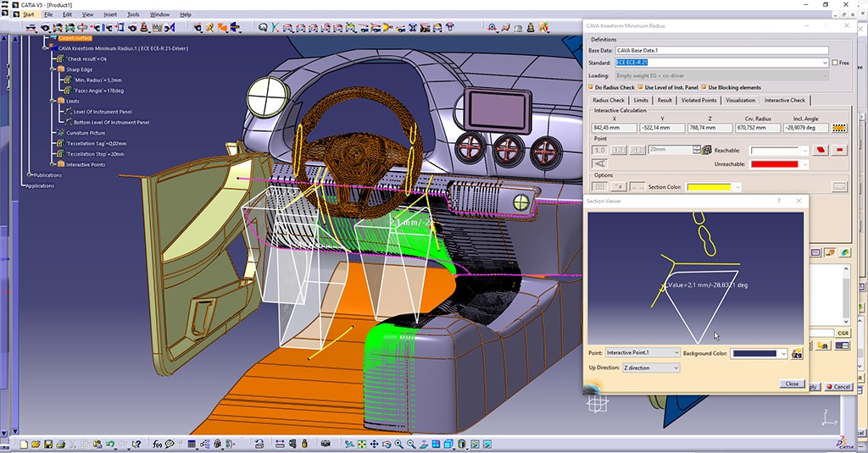Click the Print icon in bottom toolbar

pos(61,445)
